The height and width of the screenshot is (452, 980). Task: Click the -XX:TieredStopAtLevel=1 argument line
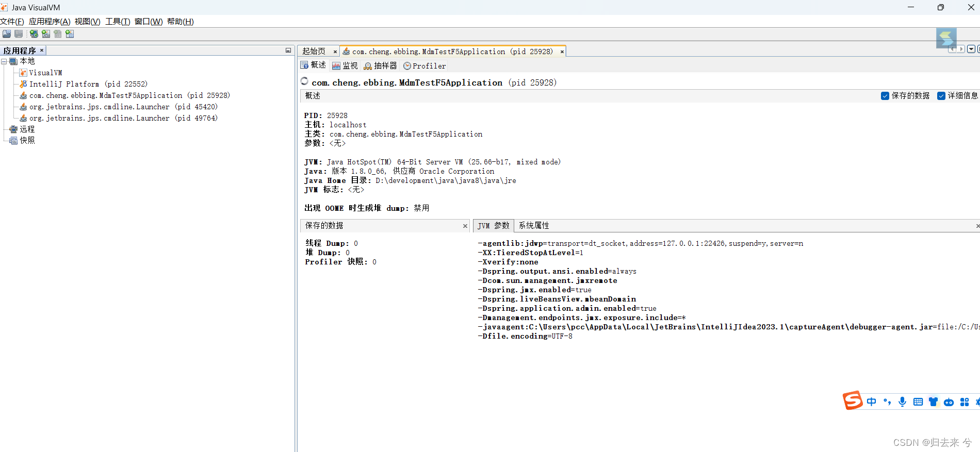pos(530,253)
